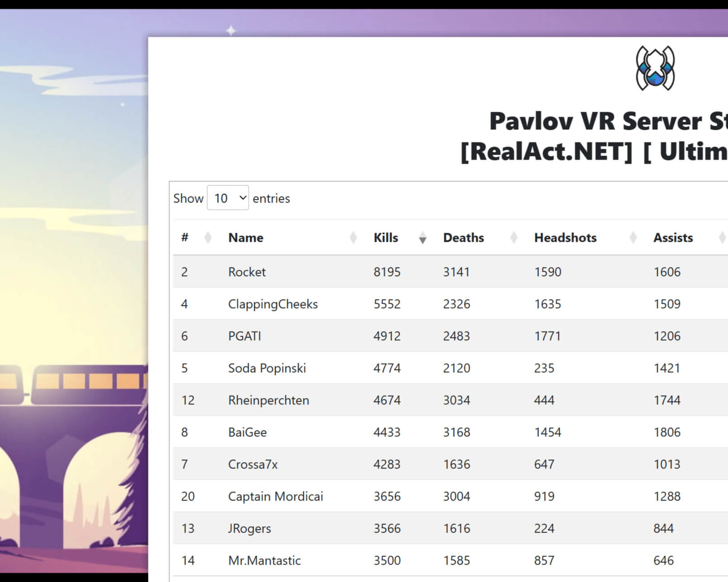Sort table by the Deaths column
This screenshot has height=582, width=728.
click(480, 237)
